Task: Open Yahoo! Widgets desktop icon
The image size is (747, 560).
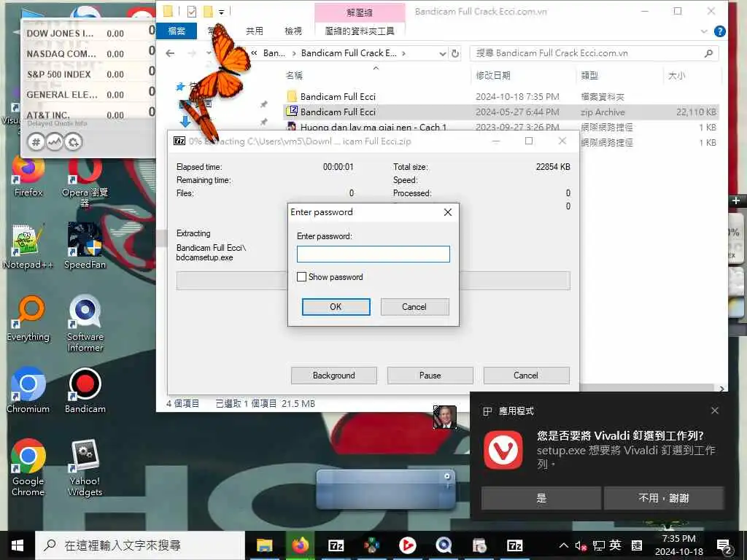Action: [85, 467]
